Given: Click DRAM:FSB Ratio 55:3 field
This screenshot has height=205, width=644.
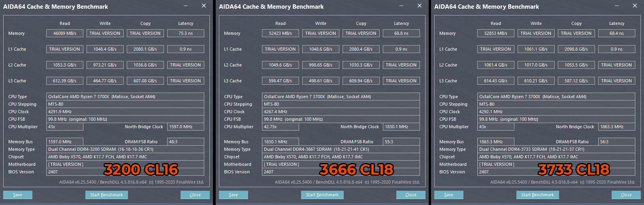Looking at the screenshot, I should tap(401, 142).
